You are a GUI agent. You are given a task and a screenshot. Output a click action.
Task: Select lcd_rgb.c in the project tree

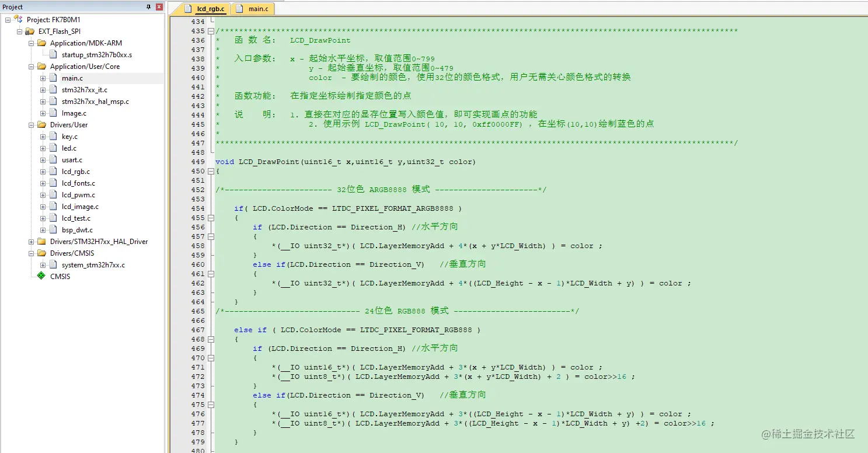tap(76, 172)
